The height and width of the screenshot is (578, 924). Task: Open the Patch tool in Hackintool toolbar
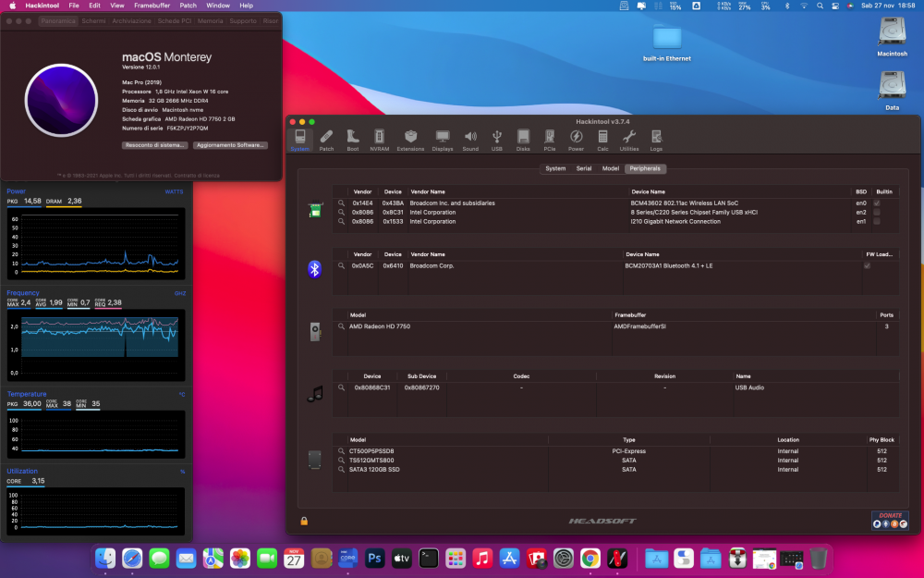tap(326, 140)
